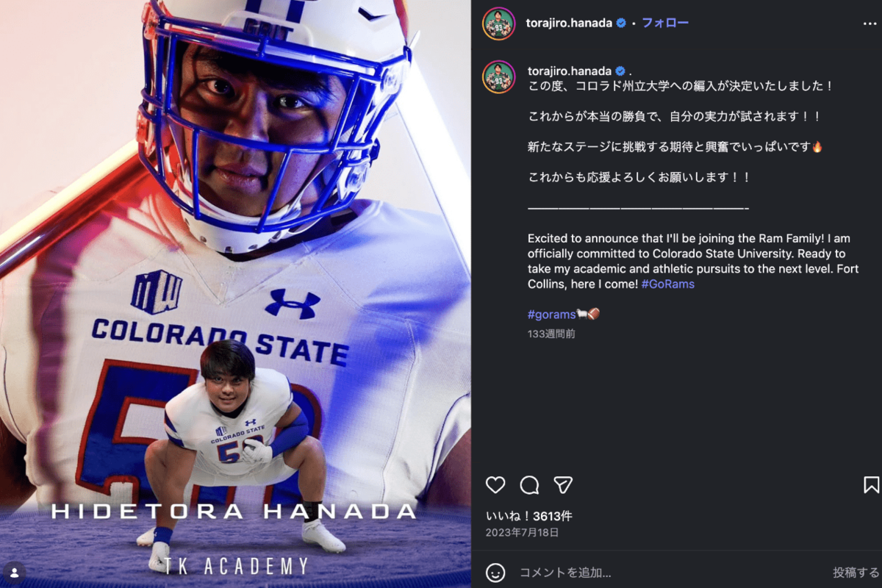Click the profile avatar in the post header
The image size is (882, 588).
[x=498, y=24]
